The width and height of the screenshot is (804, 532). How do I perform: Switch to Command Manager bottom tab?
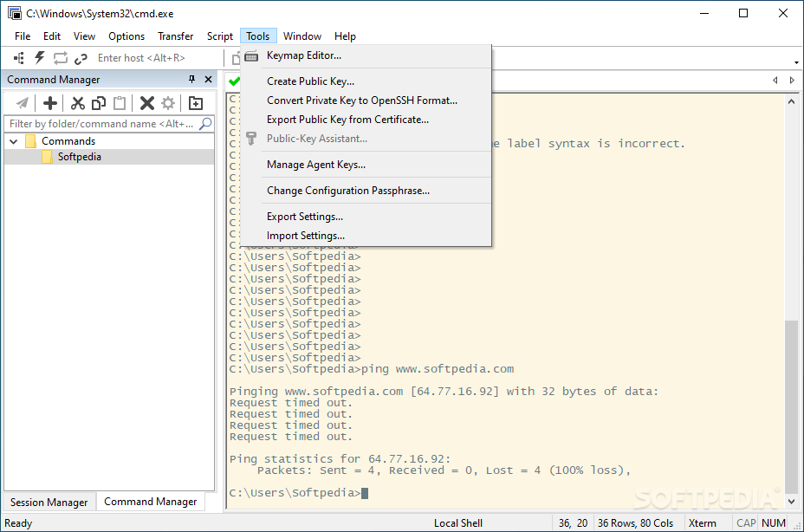click(x=150, y=502)
